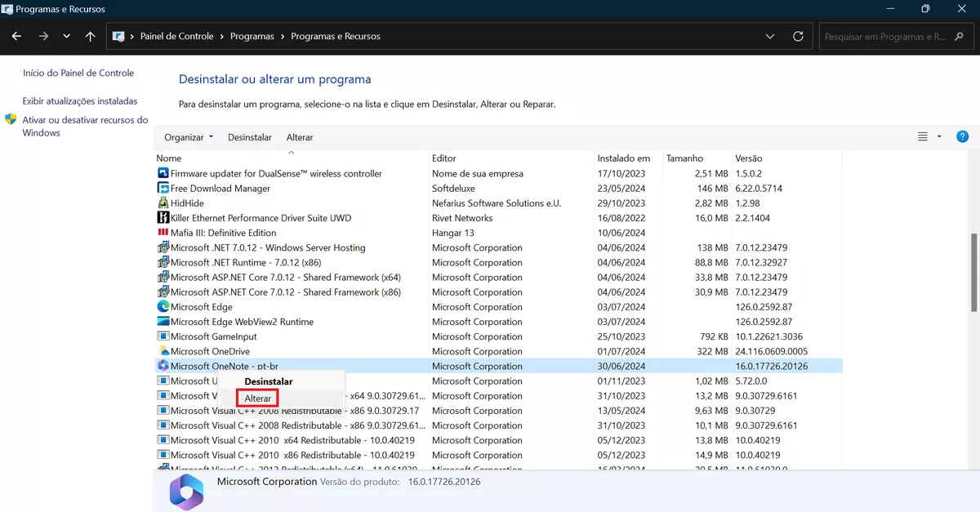This screenshot has width=980, height=512.
Task: Select ASP.NET Core Shared Framework (x64) icon
Action: pyautogui.click(x=163, y=278)
